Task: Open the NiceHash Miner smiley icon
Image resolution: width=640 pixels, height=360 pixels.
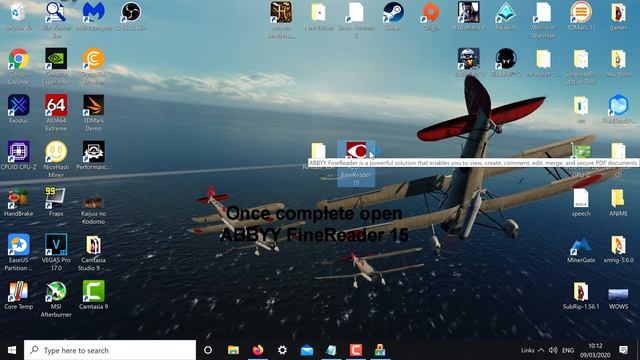Action: tap(56, 159)
